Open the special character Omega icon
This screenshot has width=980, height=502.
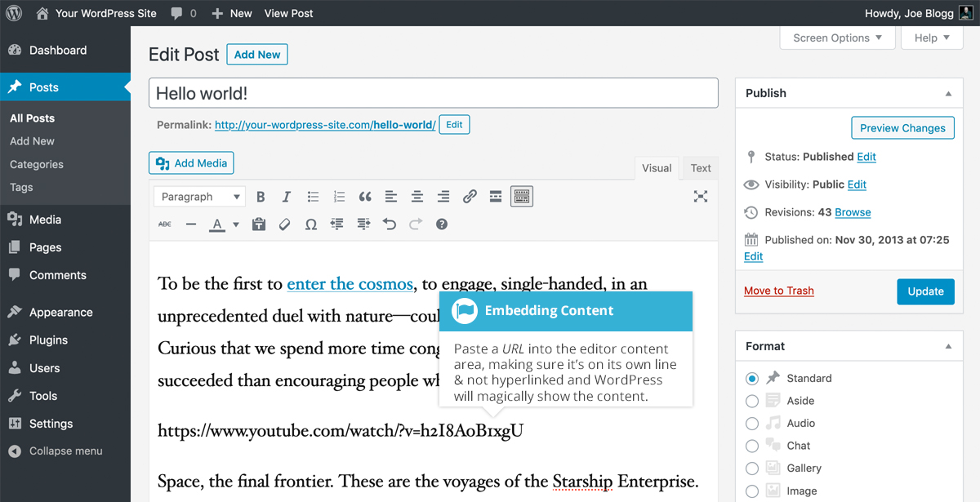click(311, 224)
